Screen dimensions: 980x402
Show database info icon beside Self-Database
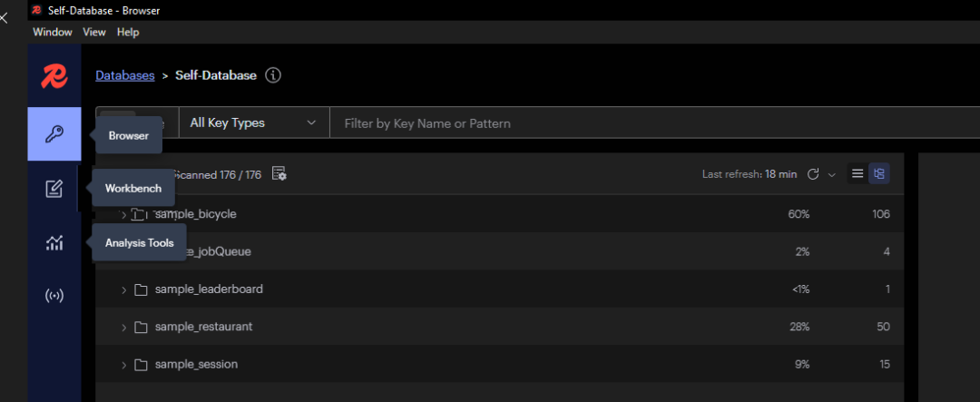click(x=273, y=75)
